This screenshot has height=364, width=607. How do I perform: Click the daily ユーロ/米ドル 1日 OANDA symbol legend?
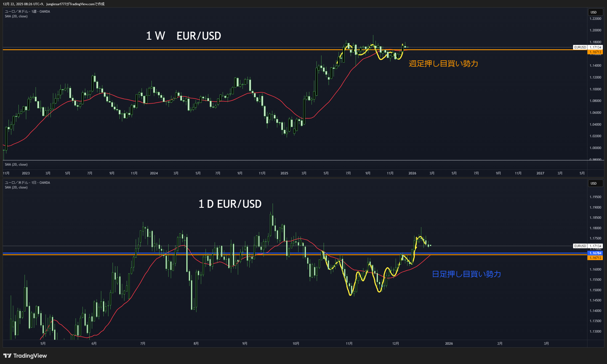tap(27, 183)
